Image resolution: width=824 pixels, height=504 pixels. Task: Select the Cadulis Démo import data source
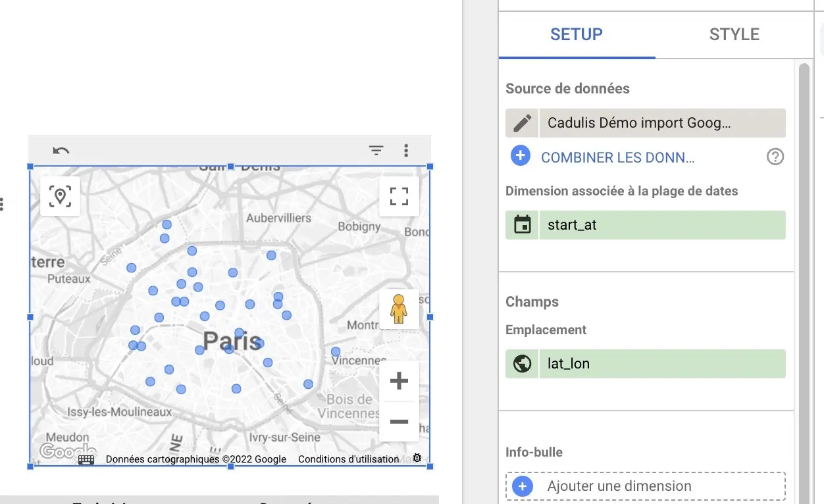pos(661,123)
